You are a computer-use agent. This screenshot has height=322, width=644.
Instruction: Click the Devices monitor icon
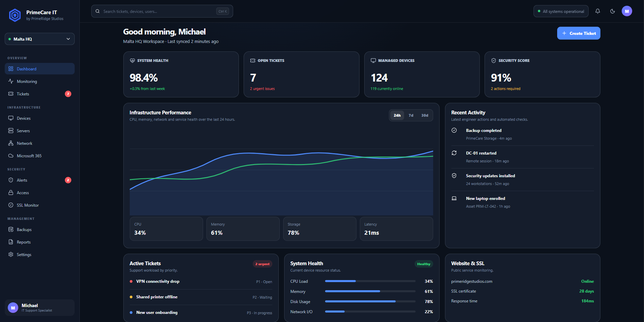(x=11, y=118)
